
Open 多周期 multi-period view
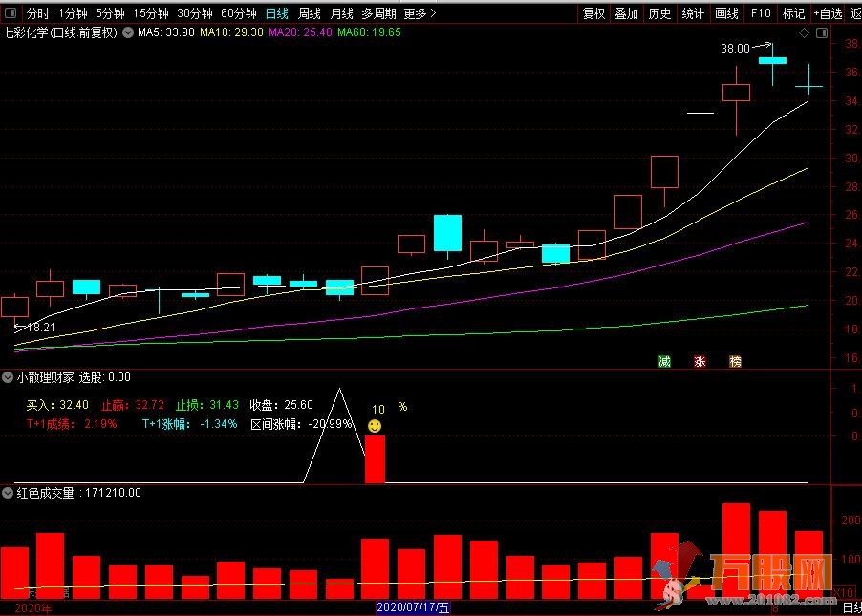pyautogui.click(x=378, y=13)
